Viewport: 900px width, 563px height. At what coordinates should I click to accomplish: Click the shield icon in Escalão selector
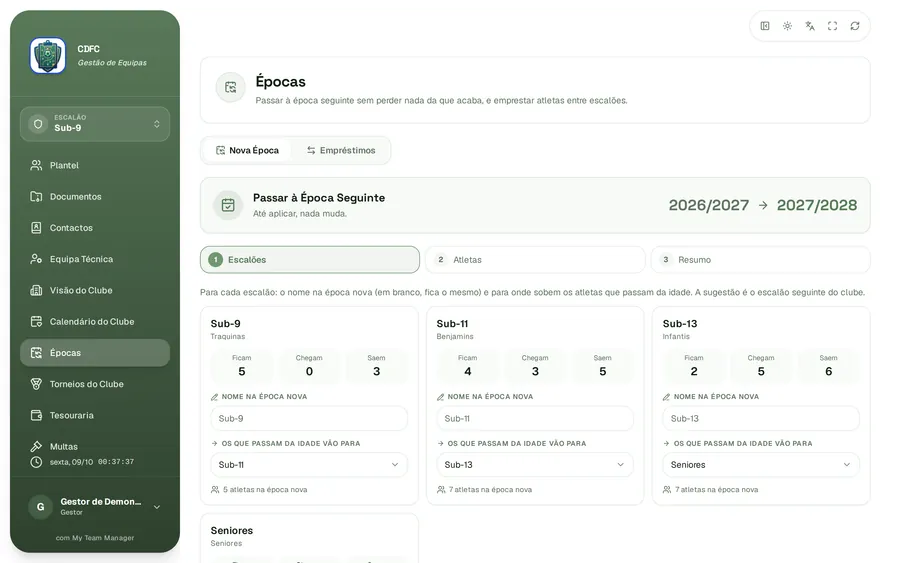tap(38, 124)
